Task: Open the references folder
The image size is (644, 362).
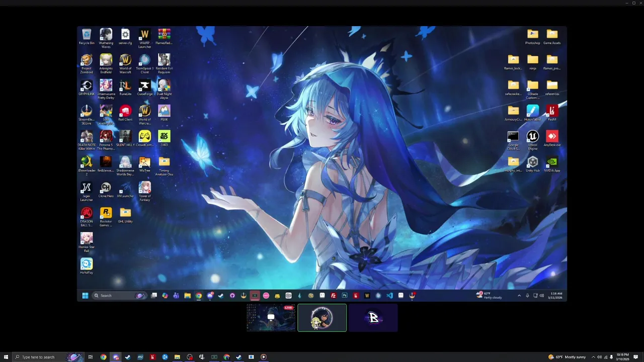Action: click(x=552, y=88)
